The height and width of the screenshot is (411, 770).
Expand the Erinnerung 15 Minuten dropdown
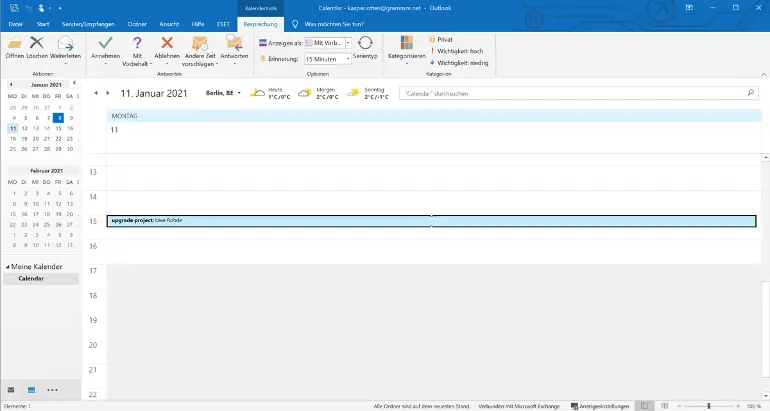coord(347,59)
